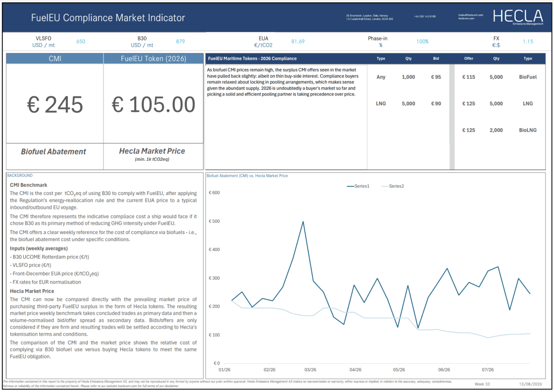Click the 05/26 x-axis label
Screen dimensions: 554x392
point(399,370)
